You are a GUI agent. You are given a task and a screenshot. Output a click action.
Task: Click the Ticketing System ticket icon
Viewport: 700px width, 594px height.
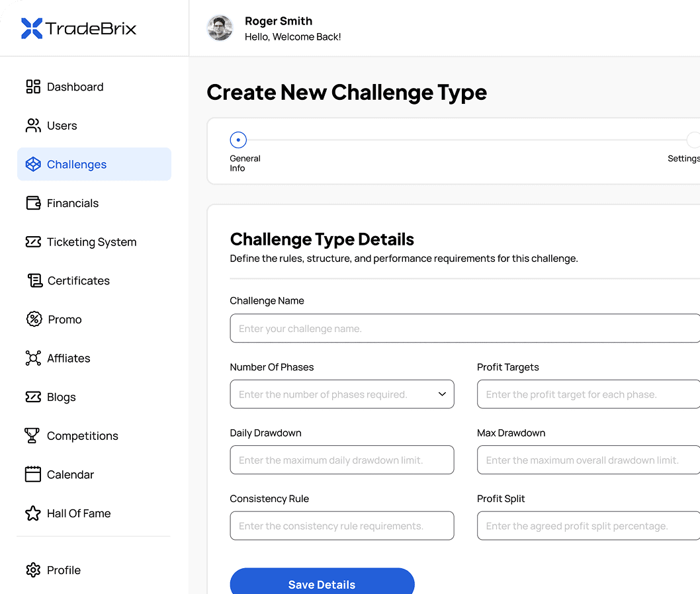click(33, 242)
